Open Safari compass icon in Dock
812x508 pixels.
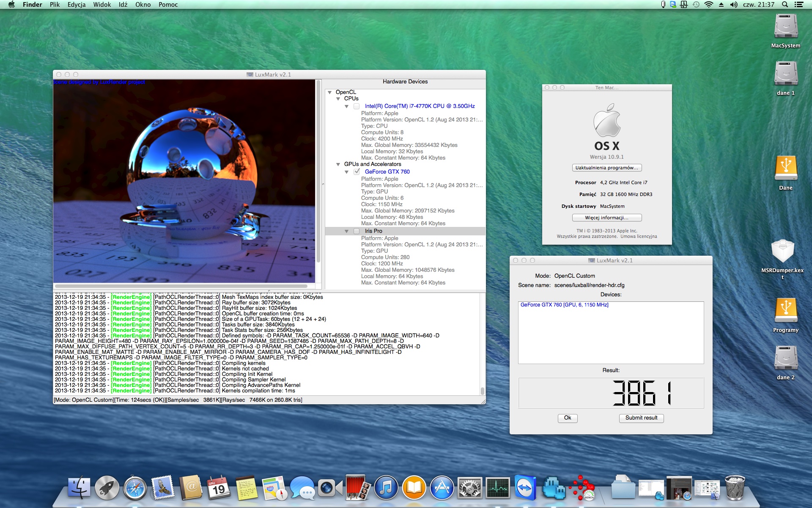[135, 488]
